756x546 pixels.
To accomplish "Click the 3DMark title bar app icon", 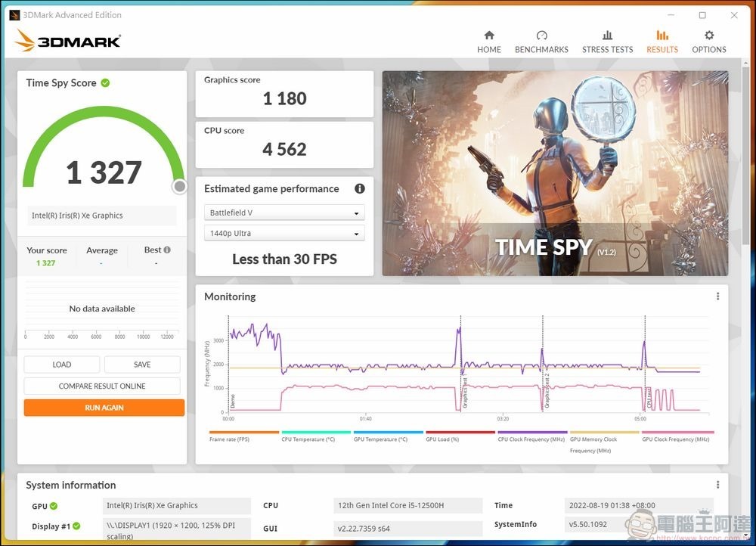I will pyautogui.click(x=14, y=15).
